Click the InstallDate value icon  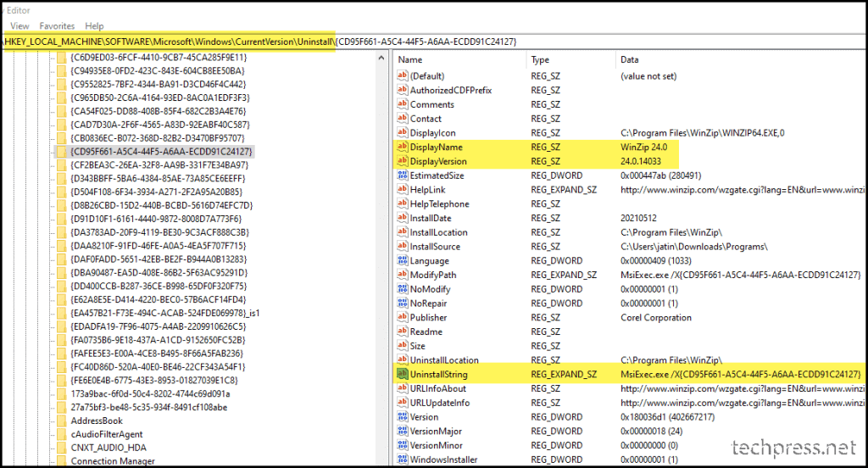(x=403, y=218)
